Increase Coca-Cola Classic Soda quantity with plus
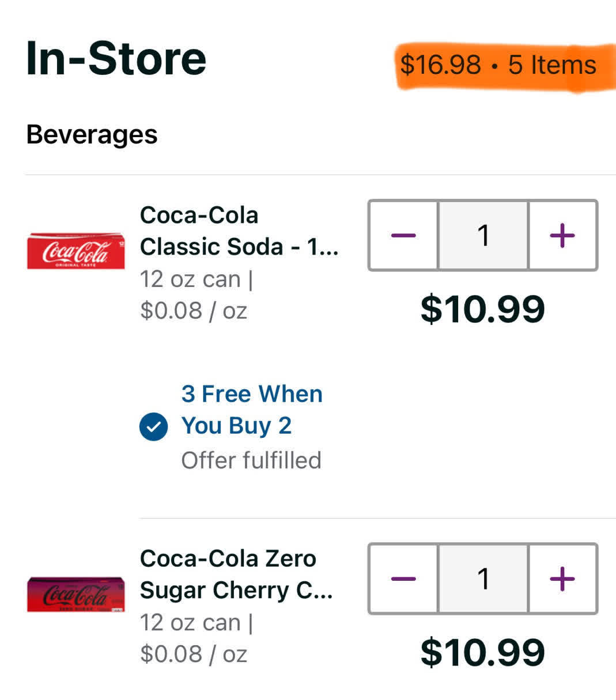 [562, 235]
